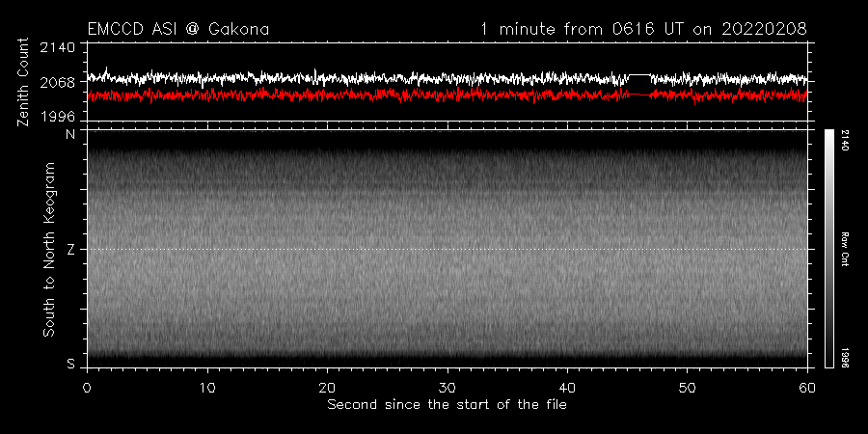Screen dimensions: 868x434
Task: Click the 30 second tick label
Action: coord(448,388)
